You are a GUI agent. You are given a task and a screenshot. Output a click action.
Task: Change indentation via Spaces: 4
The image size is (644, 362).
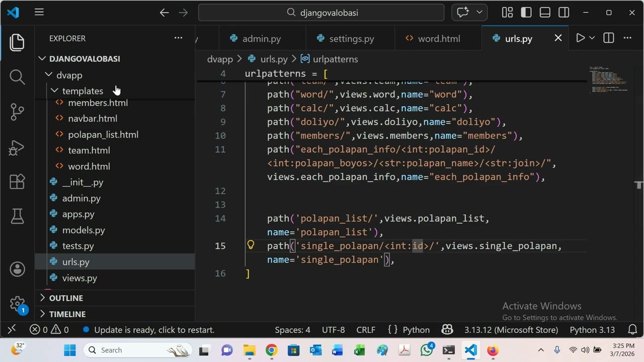(x=292, y=330)
